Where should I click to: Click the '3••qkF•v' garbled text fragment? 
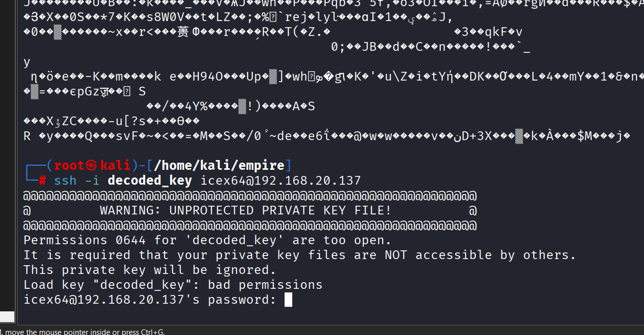click(x=488, y=32)
